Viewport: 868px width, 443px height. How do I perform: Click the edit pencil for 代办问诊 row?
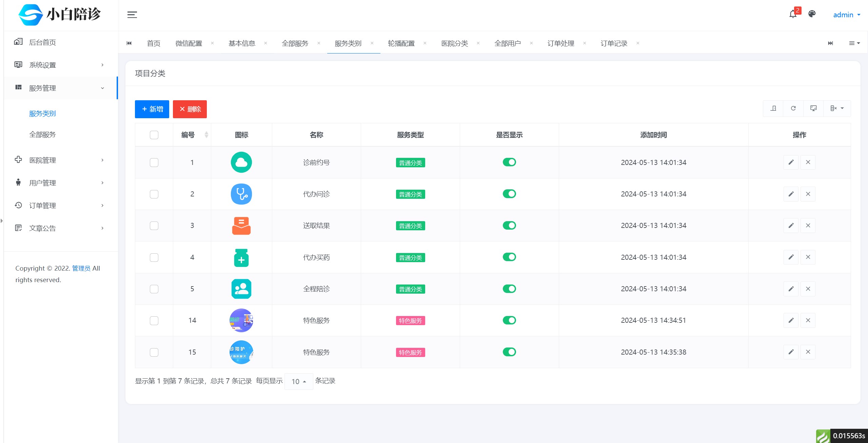tap(791, 194)
